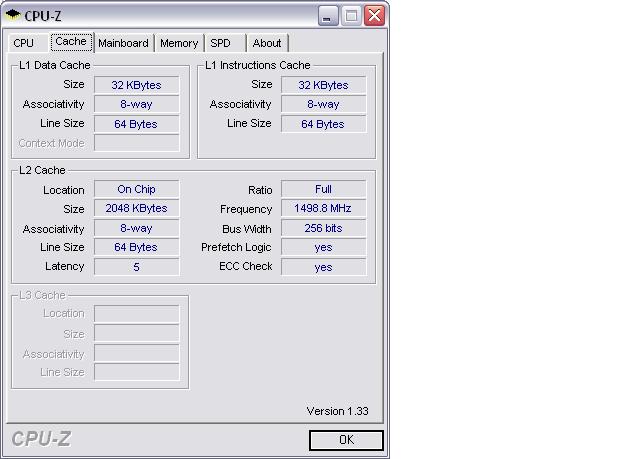Screen dimensions: 640x459
Task: Click the ECC Check 'yes' value
Action: (x=323, y=267)
